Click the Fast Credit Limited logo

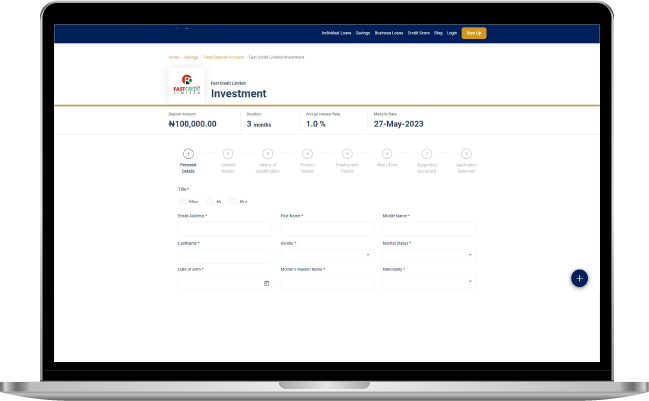pos(186,85)
